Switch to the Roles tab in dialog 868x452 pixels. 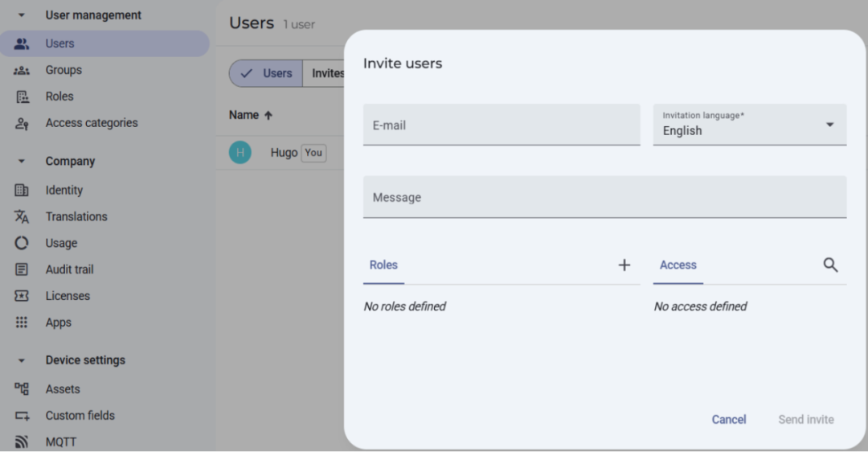click(383, 265)
